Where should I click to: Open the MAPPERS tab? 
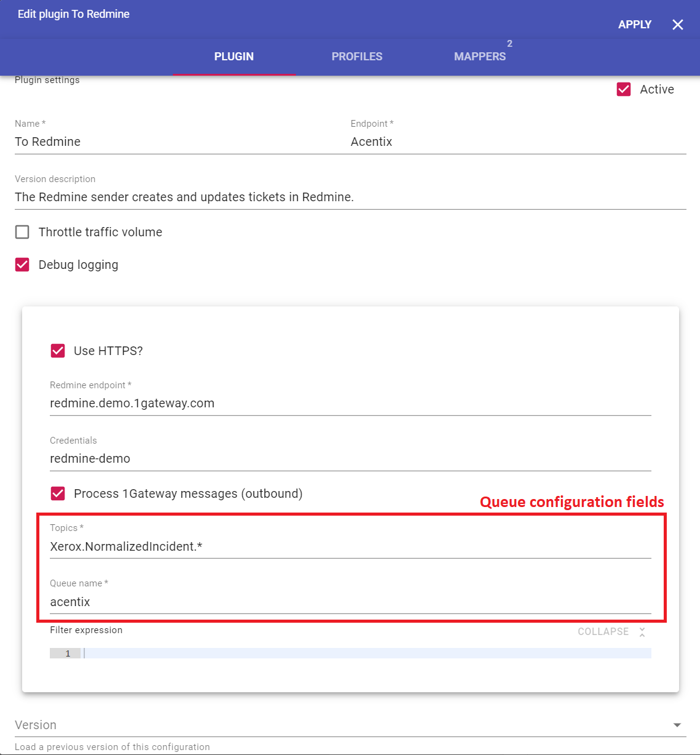tap(480, 57)
